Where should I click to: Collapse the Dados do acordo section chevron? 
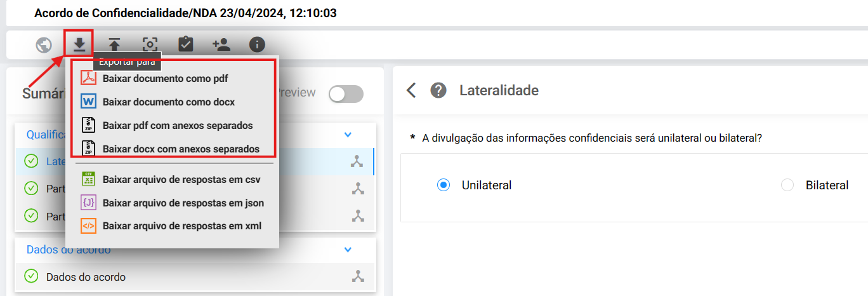(348, 250)
